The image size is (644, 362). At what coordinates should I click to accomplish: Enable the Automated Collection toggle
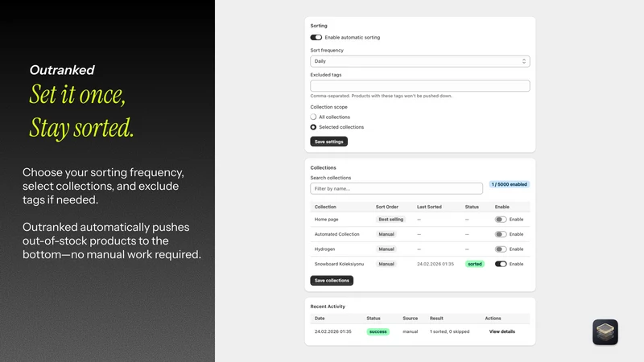point(500,234)
